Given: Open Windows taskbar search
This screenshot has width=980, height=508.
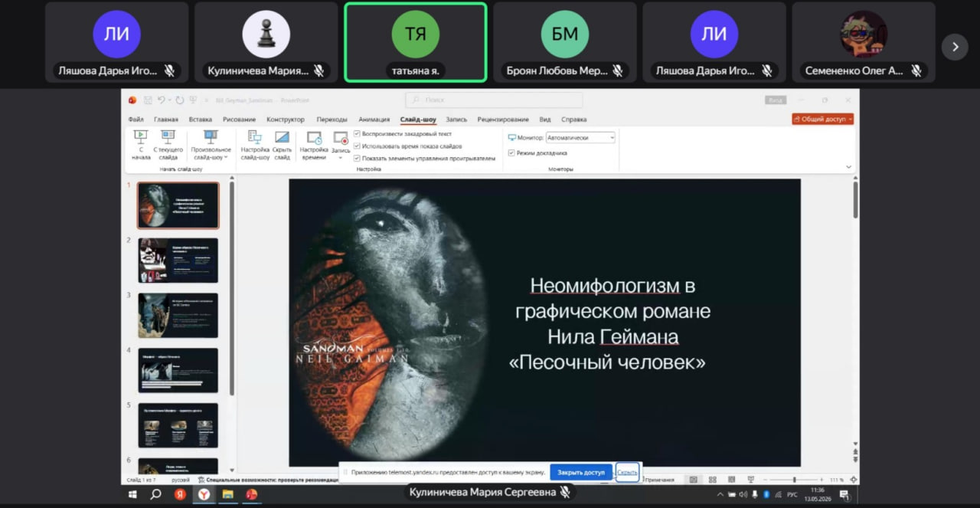Looking at the screenshot, I should [x=156, y=495].
